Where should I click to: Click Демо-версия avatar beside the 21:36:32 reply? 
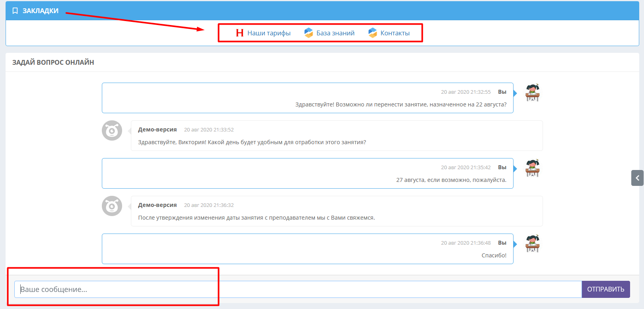coord(112,206)
